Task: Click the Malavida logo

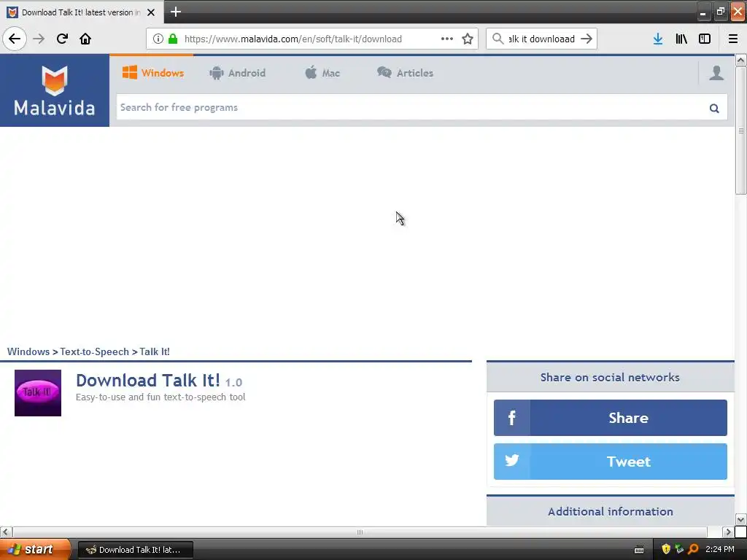Action: [x=54, y=90]
